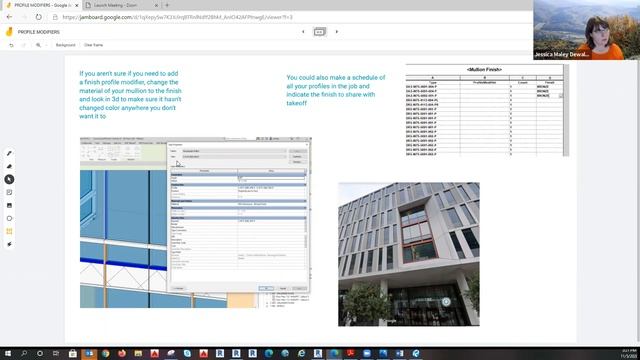This screenshot has height=360, width=640.
Task: Go back in the browser
Action: click(x=9, y=17)
